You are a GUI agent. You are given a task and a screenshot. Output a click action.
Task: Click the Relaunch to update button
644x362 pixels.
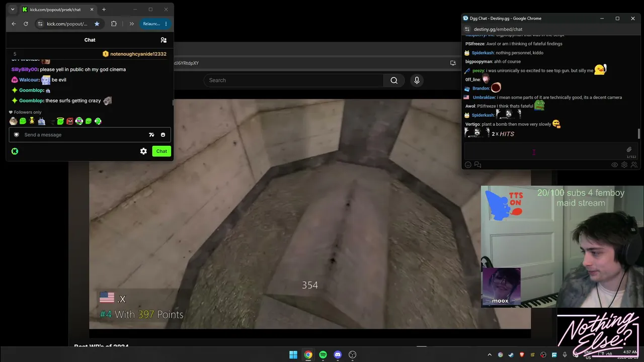tap(151, 24)
